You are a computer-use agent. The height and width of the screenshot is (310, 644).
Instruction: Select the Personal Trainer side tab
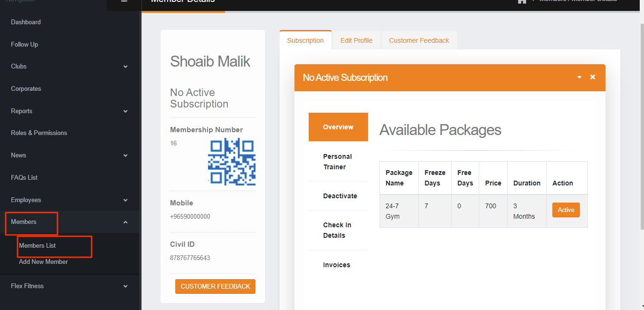point(338,162)
